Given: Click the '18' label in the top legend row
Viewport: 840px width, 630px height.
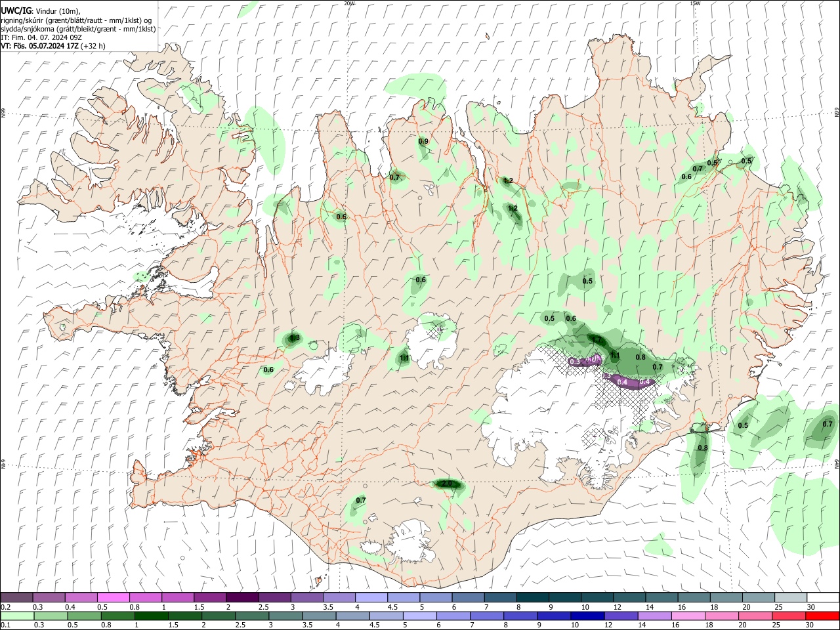Looking at the screenshot, I should (715, 607).
